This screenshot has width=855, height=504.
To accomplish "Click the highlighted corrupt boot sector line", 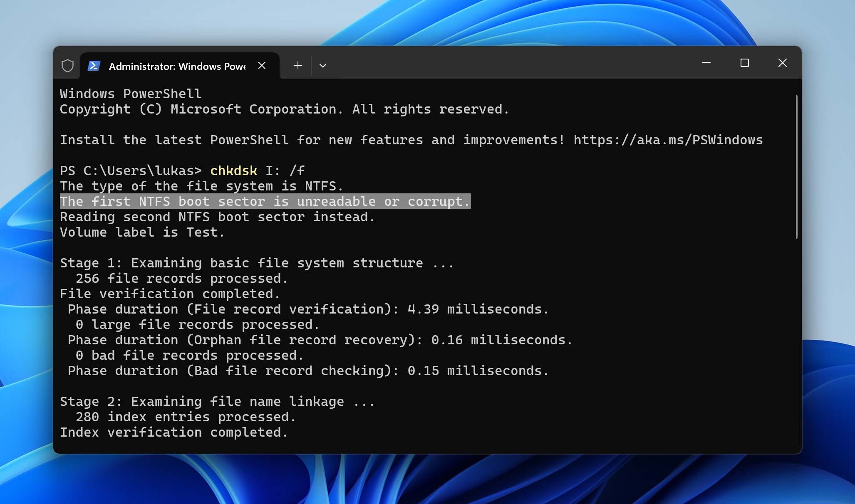I will pyautogui.click(x=265, y=201).
